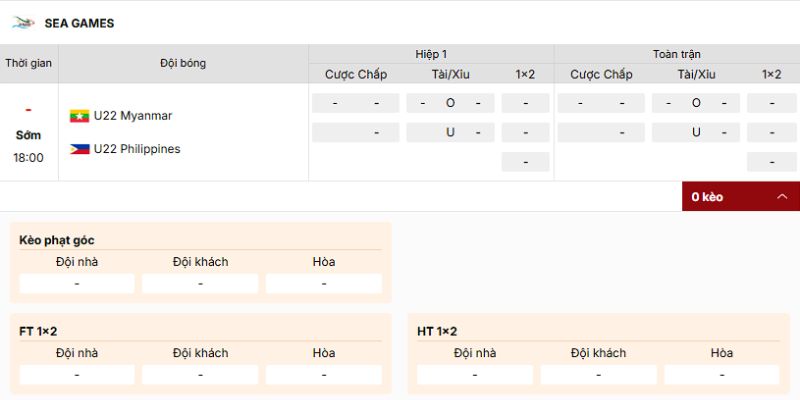
Task: Click the Philippines flag icon
Action: pyautogui.click(x=79, y=149)
